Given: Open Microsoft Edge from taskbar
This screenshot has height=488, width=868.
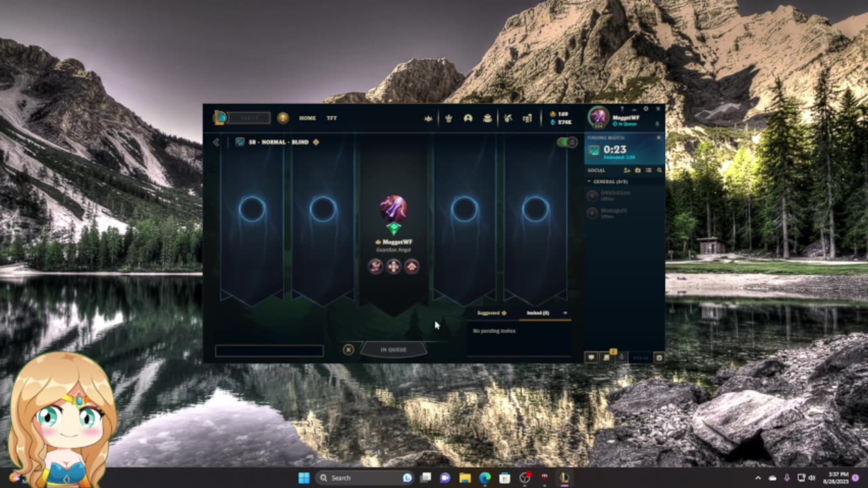Looking at the screenshot, I should [485, 478].
